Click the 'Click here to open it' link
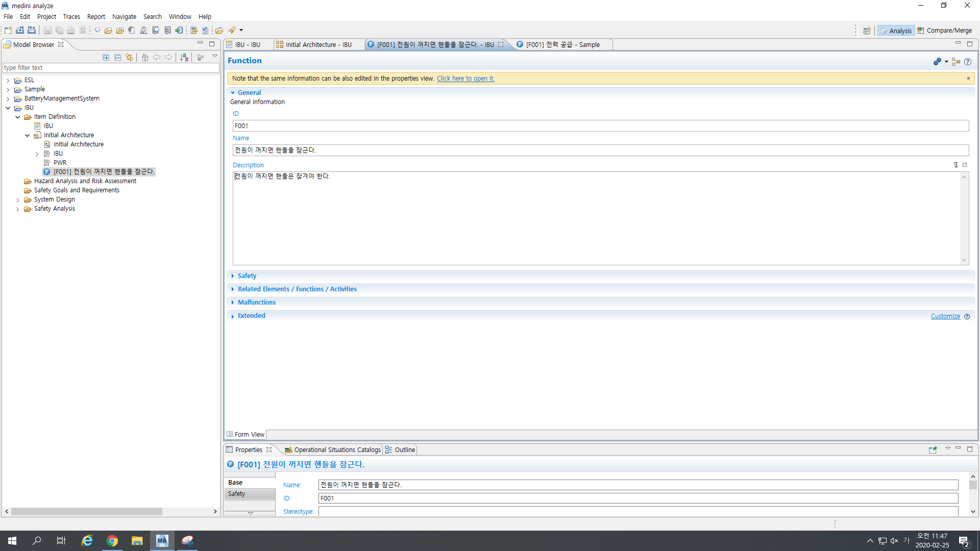Screen dimensions: 980x551 [465, 79]
